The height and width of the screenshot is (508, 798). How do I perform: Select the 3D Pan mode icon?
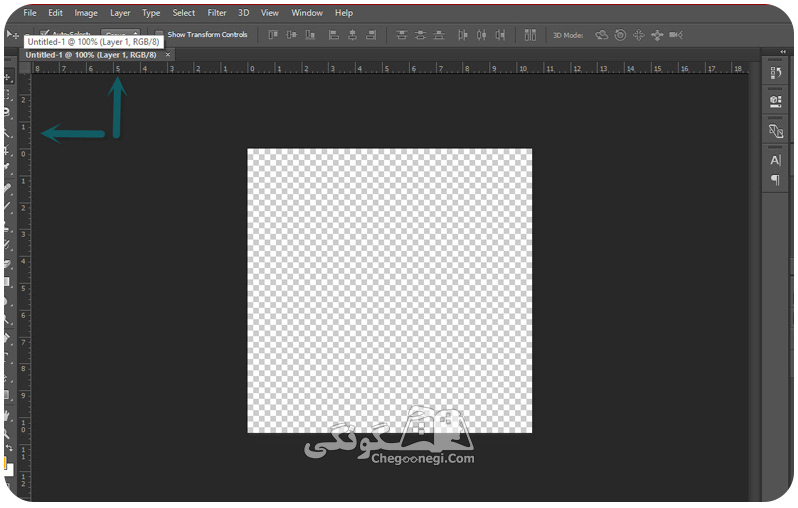(638, 35)
